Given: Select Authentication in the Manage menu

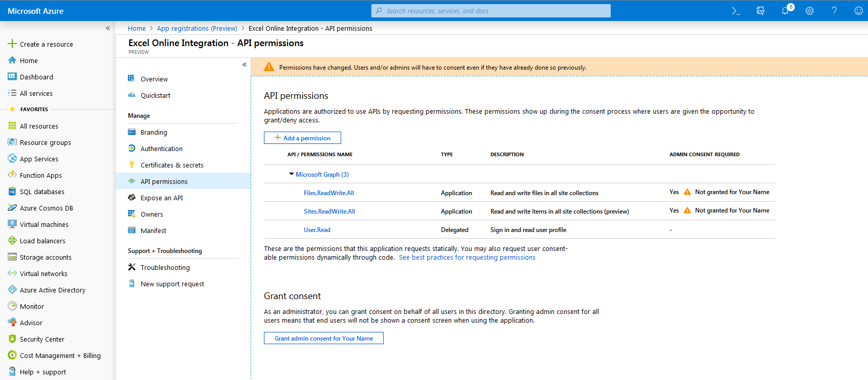Looking at the screenshot, I should coord(161,149).
